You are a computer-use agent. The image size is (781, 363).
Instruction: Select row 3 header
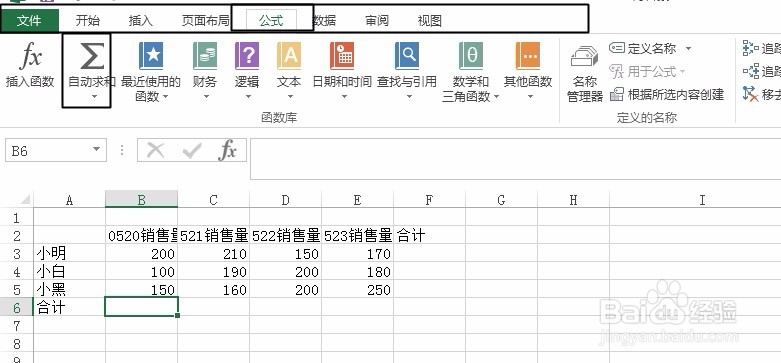16,253
